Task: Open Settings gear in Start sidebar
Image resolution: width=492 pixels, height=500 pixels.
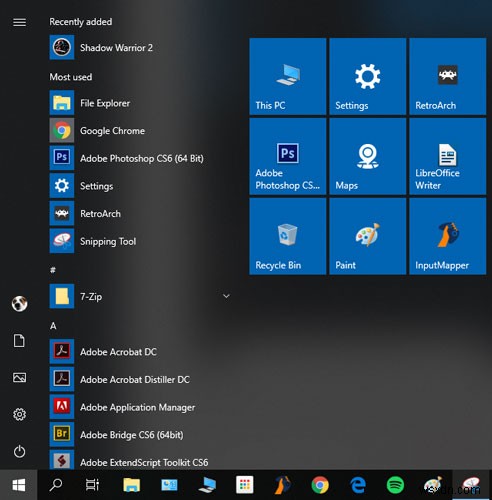Action: coord(19,414)
